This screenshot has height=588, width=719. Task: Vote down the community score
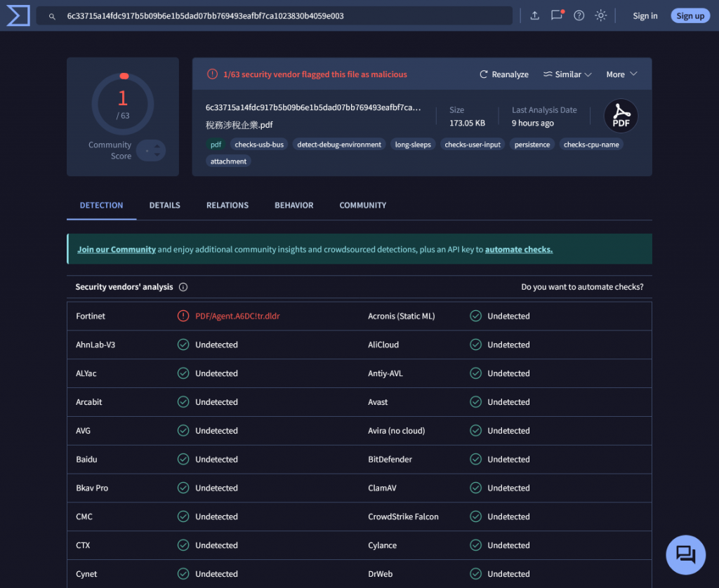pos(157,154)
